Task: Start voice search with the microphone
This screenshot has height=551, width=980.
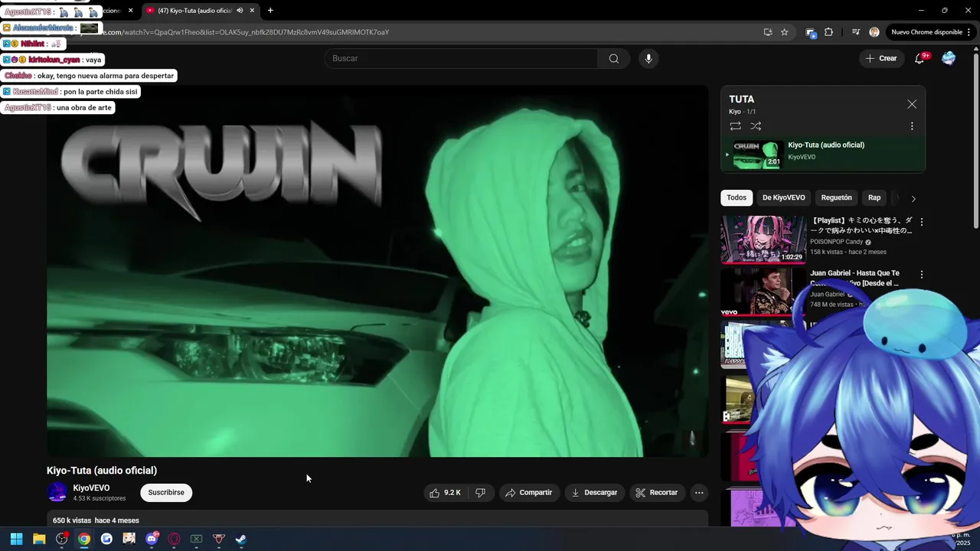Action: click(648, 59)
